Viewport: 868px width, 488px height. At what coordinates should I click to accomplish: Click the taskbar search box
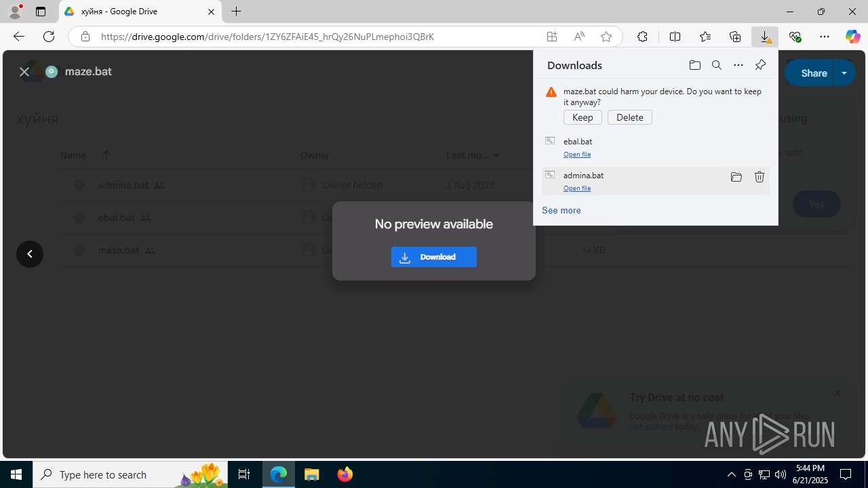tap(131, 474)
